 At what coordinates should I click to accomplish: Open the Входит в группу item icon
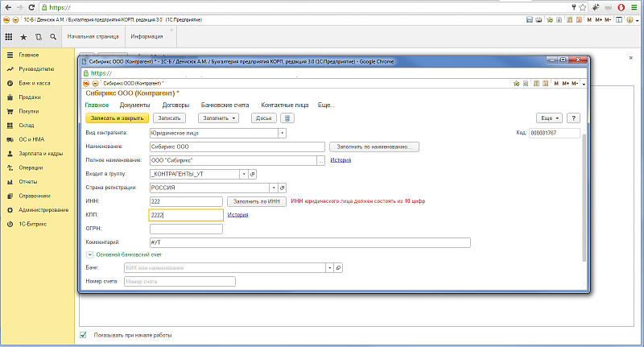[253, 174]
